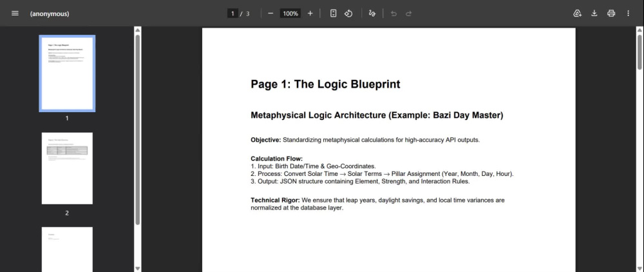Screen dimensions: 644x272
Task: Click the redo arrow icon
Action: tap(409, 14)
